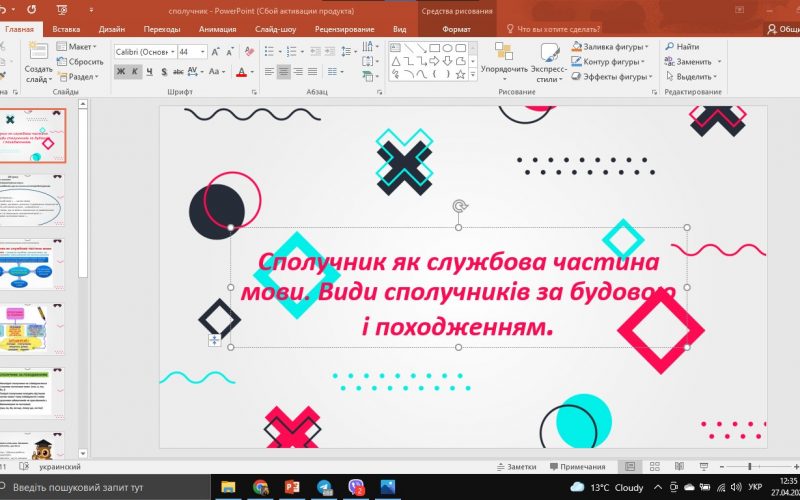Open the font size dropdown
The width and height of the screenshot is (800, 500).
point(203,52)
